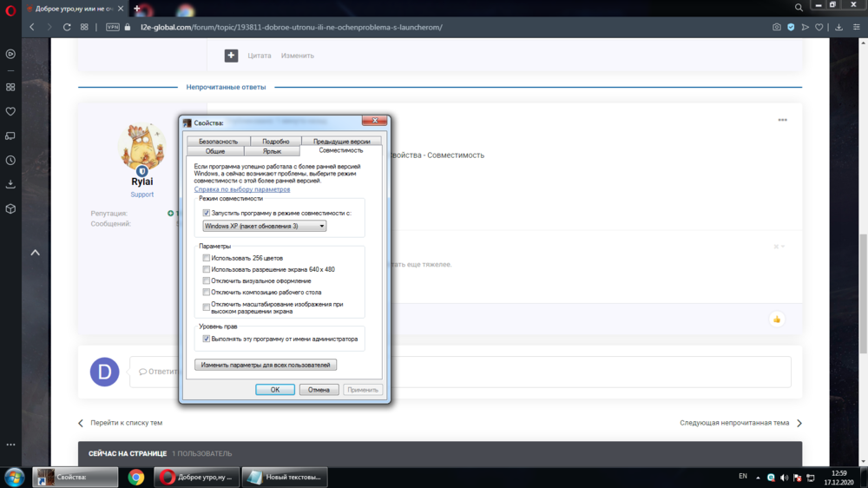Click the OK button in properties dialog
Image resolution: width=868 pixels, height=488 pixels.
275,390
